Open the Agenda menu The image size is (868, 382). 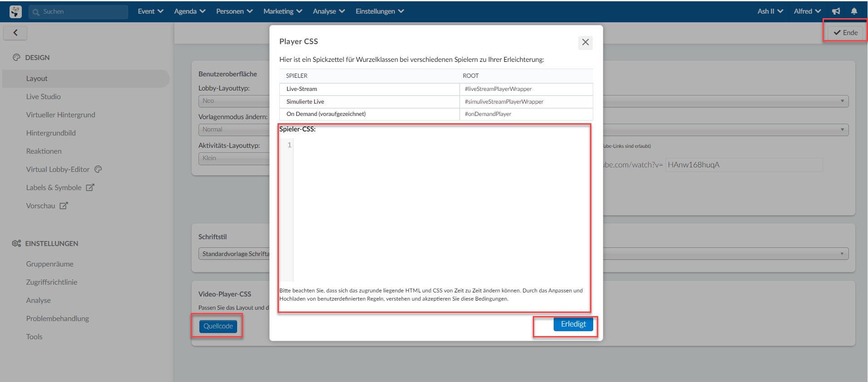point(190,11)
